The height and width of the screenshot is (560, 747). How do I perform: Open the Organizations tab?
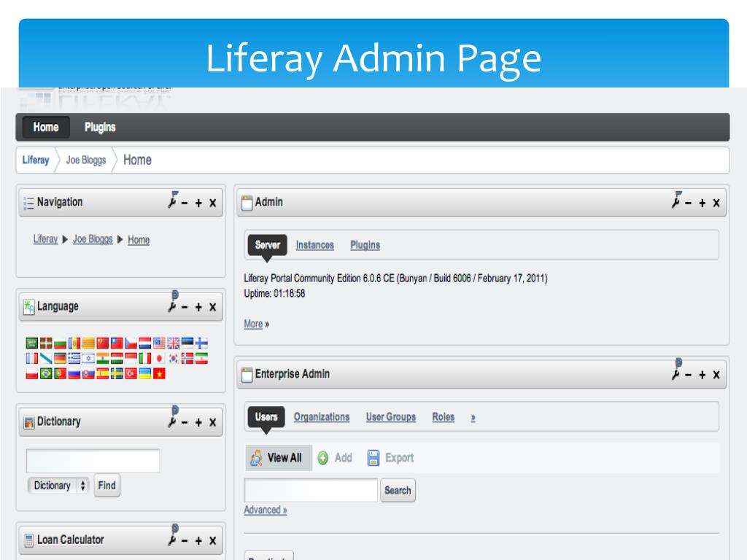point(322,417)
